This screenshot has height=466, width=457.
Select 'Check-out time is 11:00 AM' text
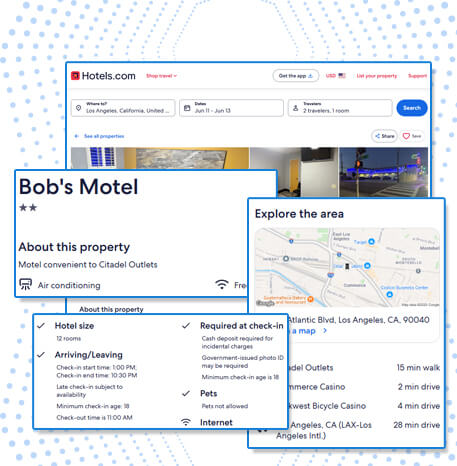pos(94,417)
